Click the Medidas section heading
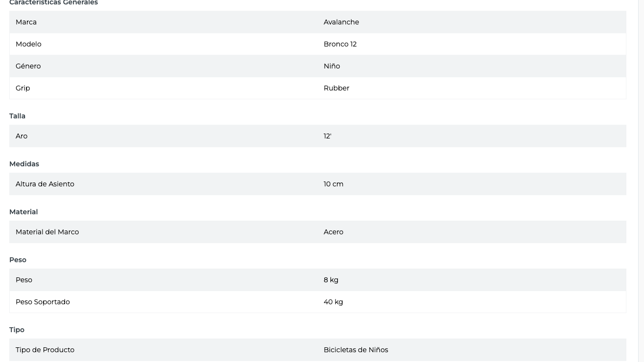Screen dimensions: 644x362 pos(24,164)
